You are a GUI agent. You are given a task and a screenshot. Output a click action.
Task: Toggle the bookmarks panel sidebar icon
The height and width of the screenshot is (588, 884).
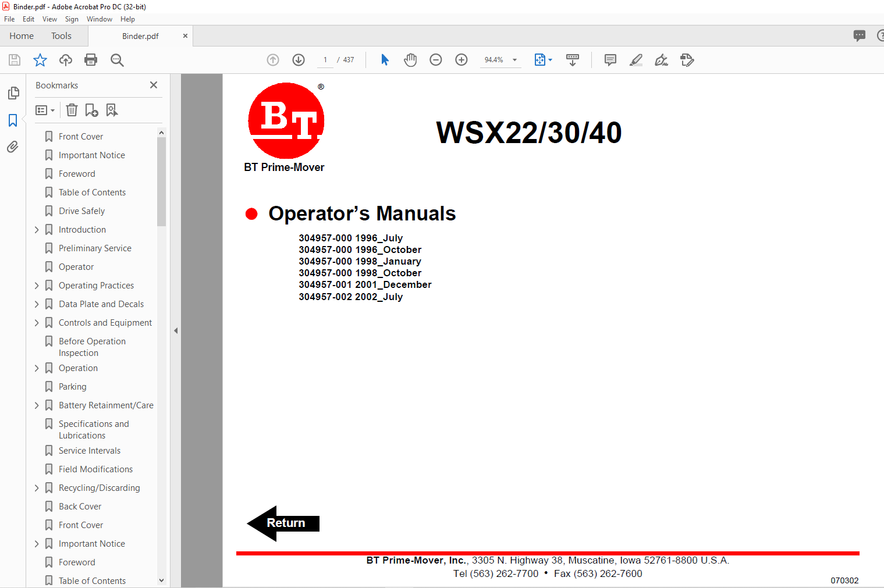13,120
